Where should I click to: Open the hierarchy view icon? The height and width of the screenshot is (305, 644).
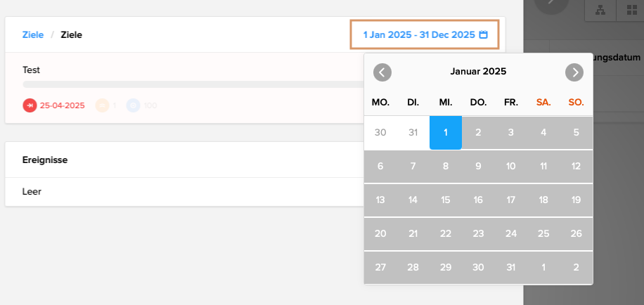click(x=600, y=10)
